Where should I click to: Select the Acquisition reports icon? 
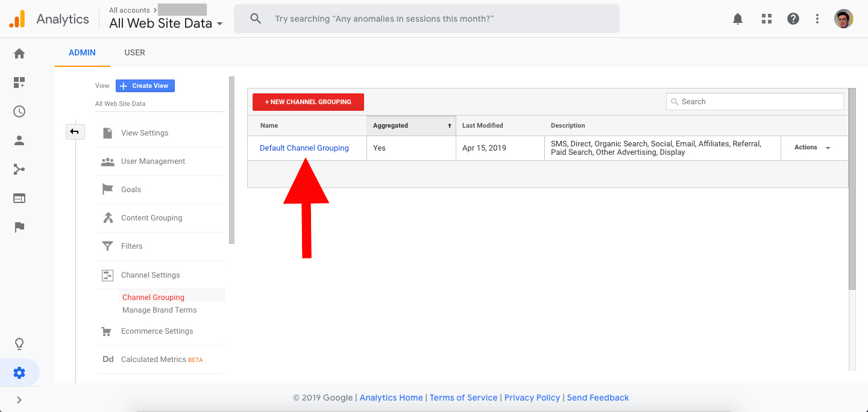tap(19, 169)
